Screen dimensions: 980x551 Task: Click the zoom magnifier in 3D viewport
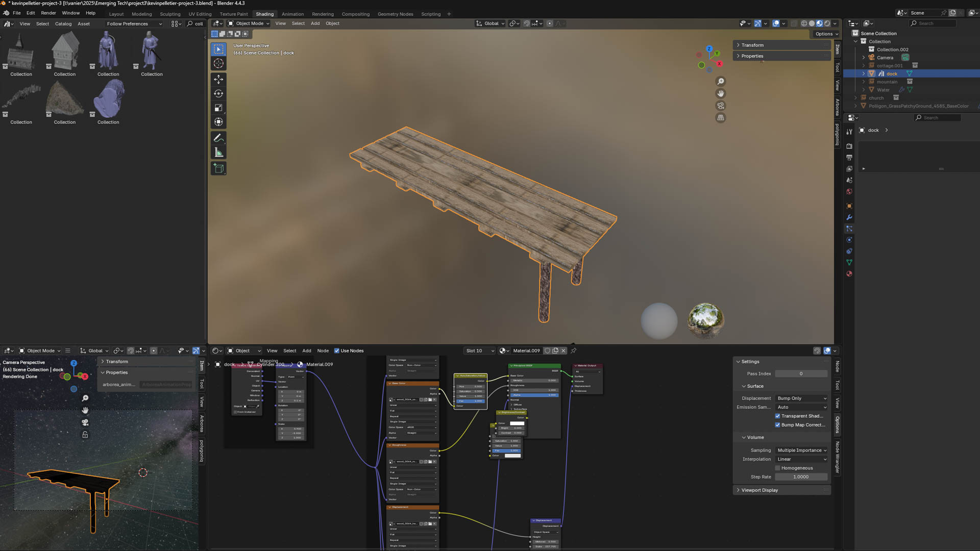721,82
